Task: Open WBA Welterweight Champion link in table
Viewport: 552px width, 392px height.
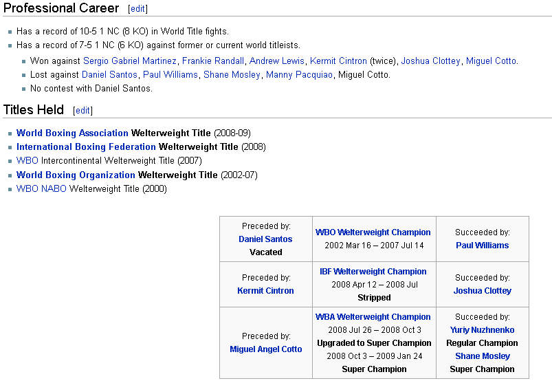Action: (x=373, y=317)
